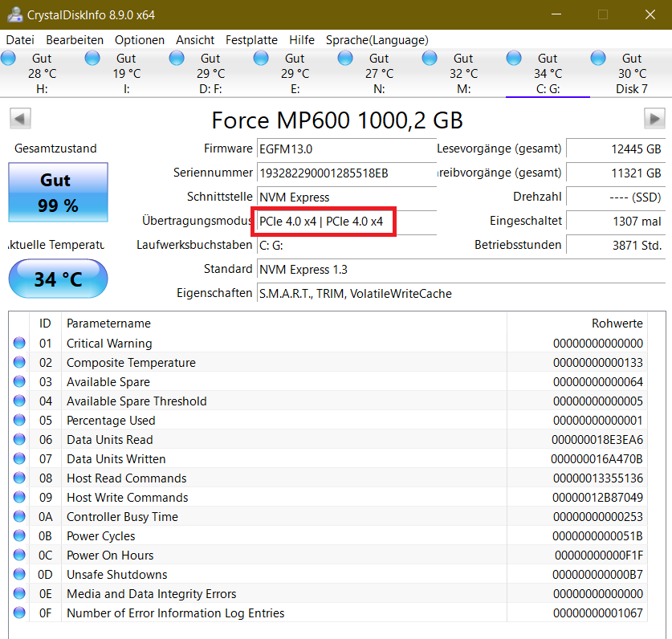Select the H: drive tab
Screen dimensions: 672x639
point(42,73)
